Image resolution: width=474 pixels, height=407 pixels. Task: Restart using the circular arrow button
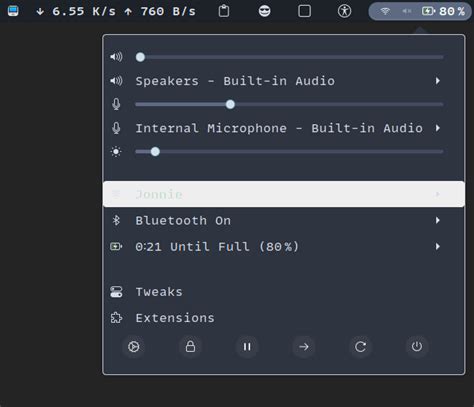(360, 347)
